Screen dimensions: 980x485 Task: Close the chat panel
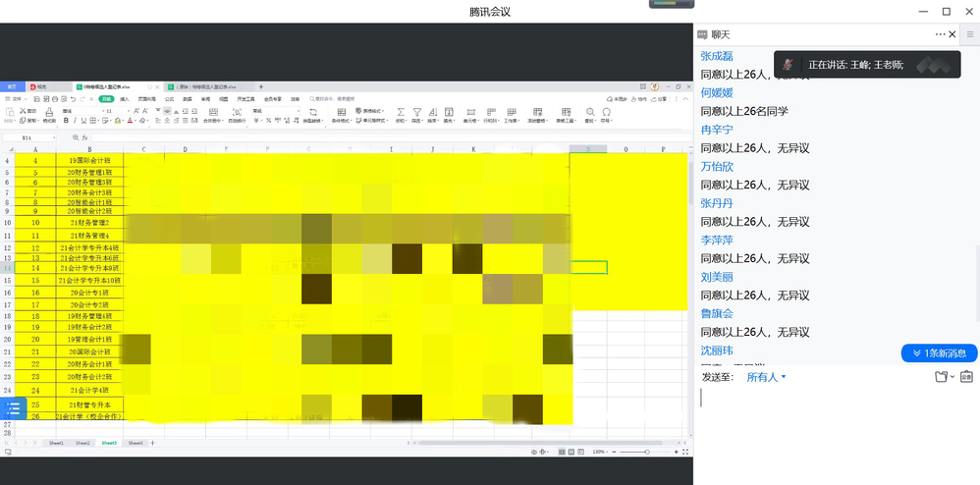953,34
